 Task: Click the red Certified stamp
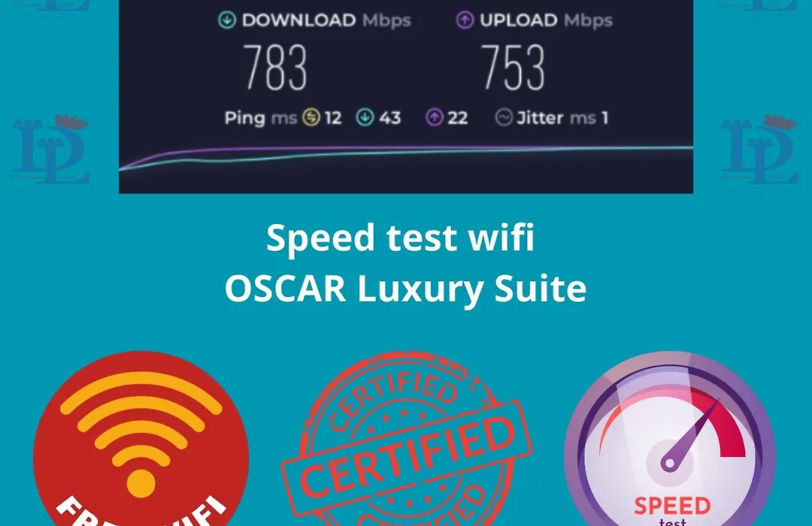click(x=407, y=440)
